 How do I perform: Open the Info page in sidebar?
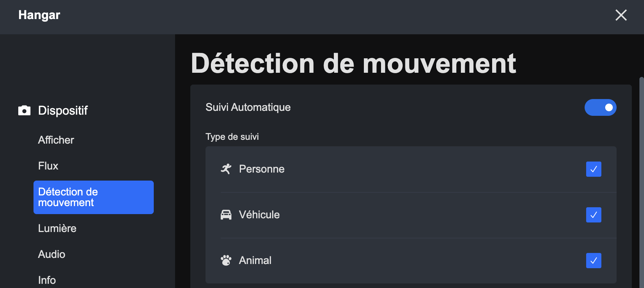coord(47,280)
